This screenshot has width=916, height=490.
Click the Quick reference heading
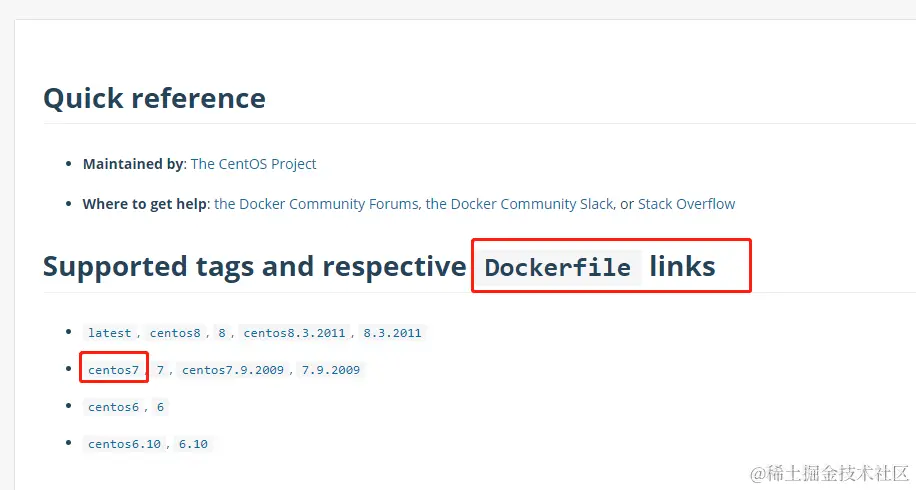pyautogui.click(x=154, y=98)
